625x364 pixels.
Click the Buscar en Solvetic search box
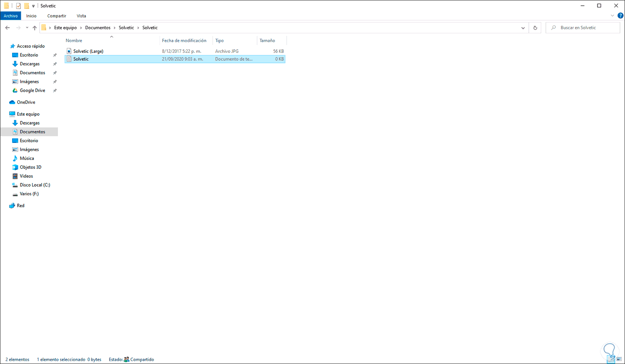pos(583,28)
